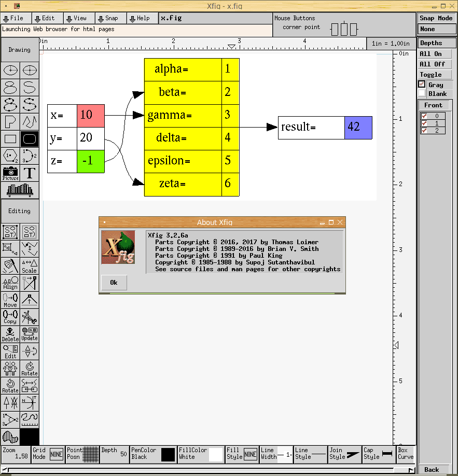The image size is (458, 476).
Task: Open the Box Curve setting
Action: 406,454
